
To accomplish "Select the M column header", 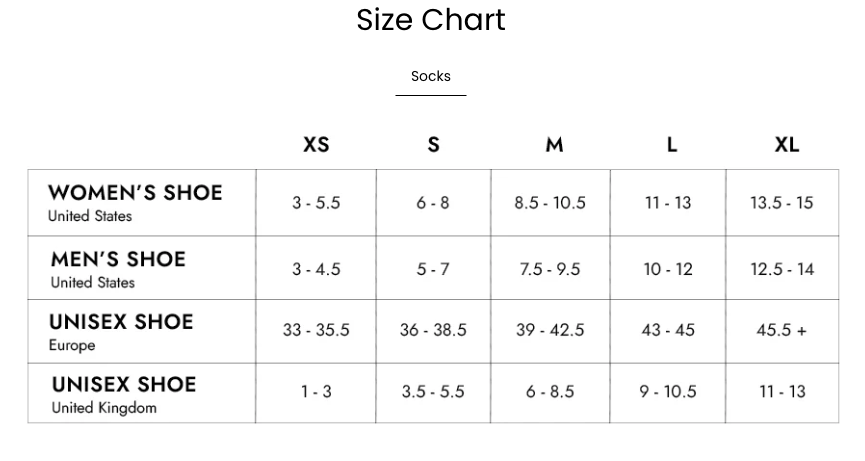I will point(554,145).
